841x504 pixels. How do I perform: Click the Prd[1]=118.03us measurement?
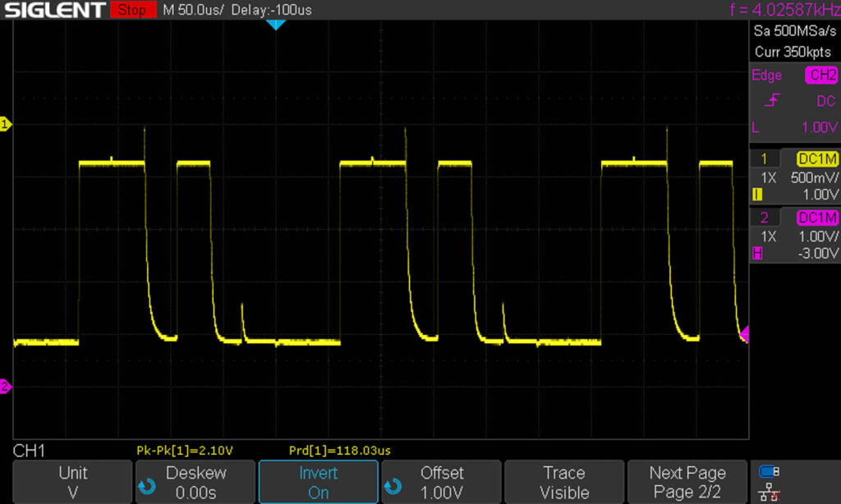(x=339, y=451)
